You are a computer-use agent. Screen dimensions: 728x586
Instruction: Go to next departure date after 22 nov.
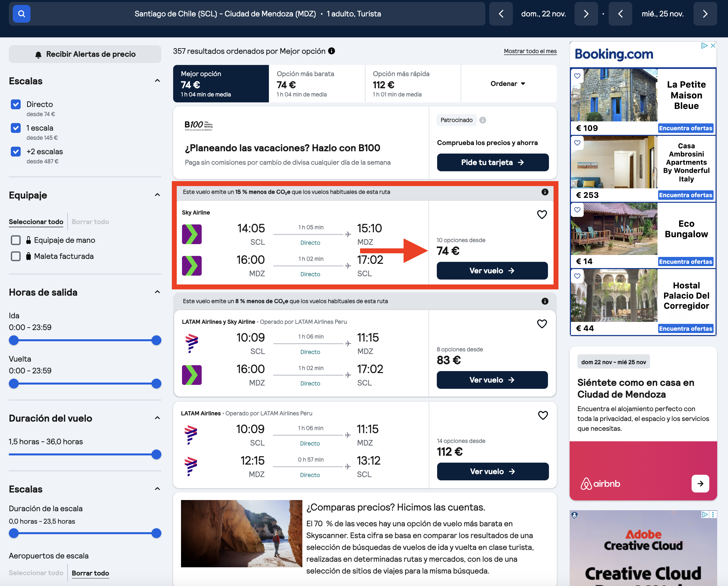point(586,14)
